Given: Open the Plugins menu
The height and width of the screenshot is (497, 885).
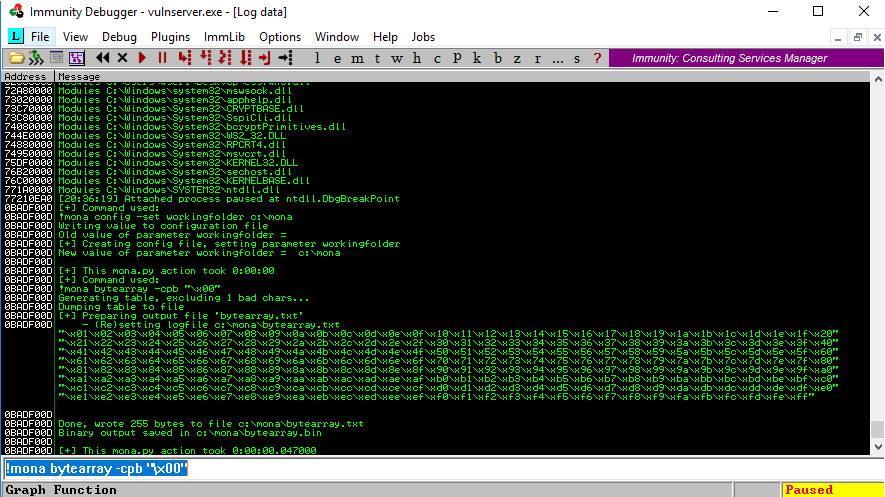Looking at the screenshot, I should point(170,37).
